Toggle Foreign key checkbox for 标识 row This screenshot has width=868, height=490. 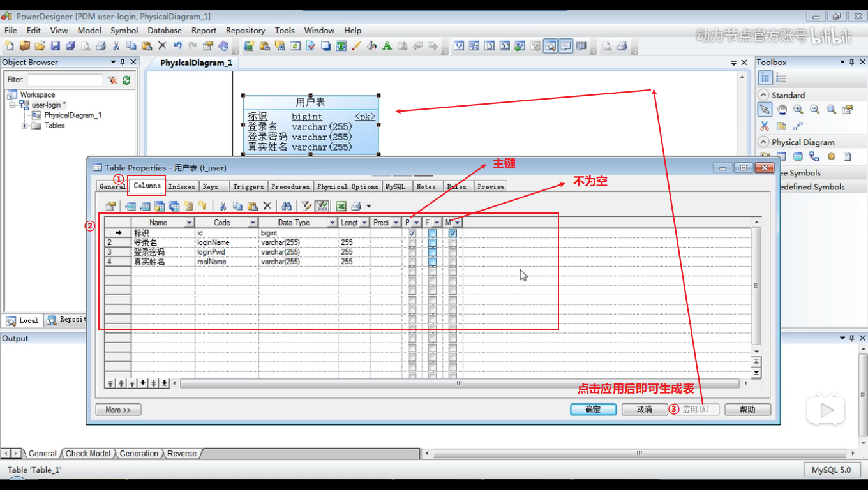[432, 234]
